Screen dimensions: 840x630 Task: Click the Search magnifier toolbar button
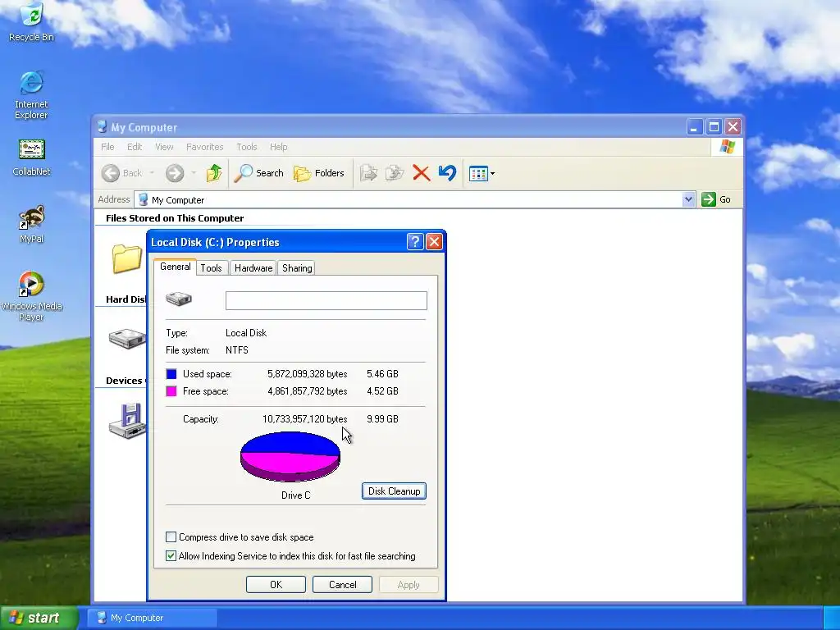coord(259,173)
